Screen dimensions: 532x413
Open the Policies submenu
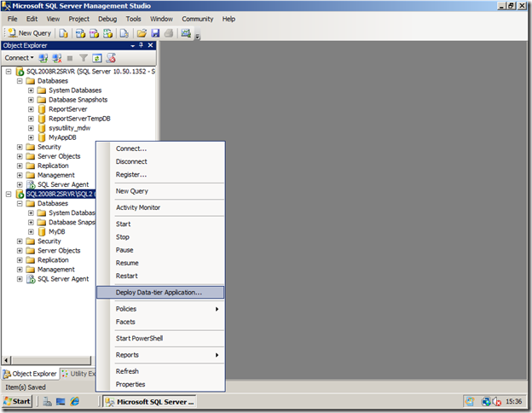tap(160, 309)
